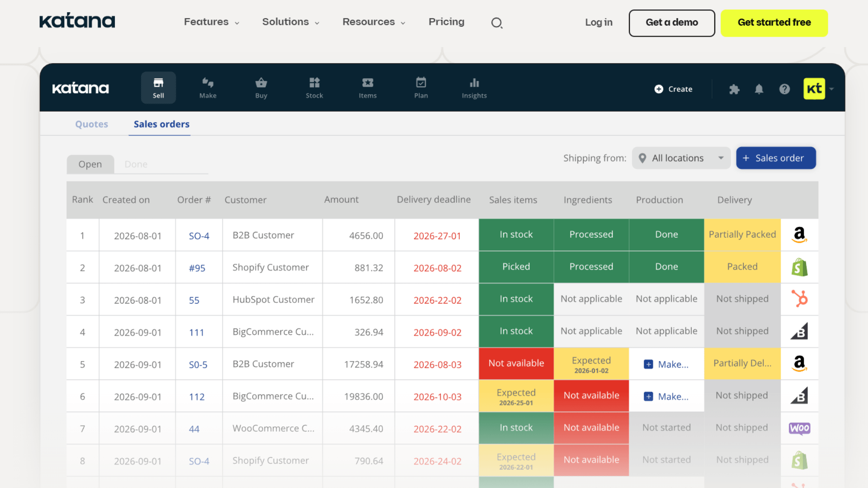This screenshot has width=868, height=488.
Task: Click the Log in link
Action: (599, 22)
